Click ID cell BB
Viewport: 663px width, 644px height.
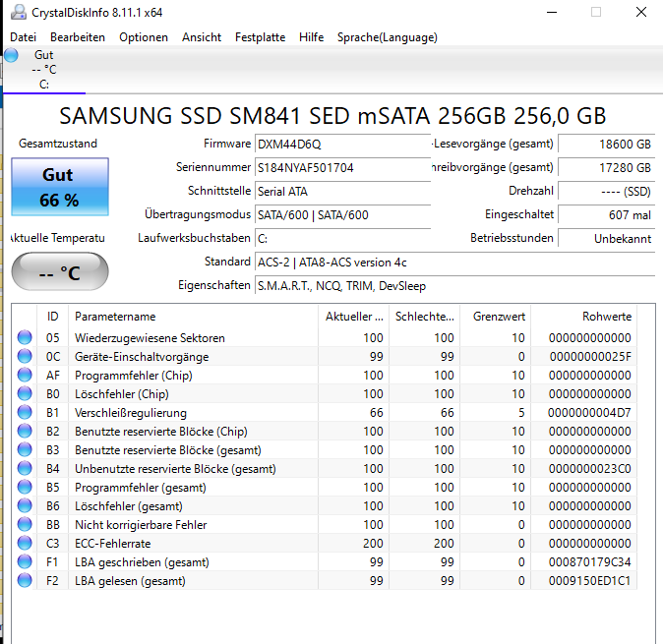(53, 525)
